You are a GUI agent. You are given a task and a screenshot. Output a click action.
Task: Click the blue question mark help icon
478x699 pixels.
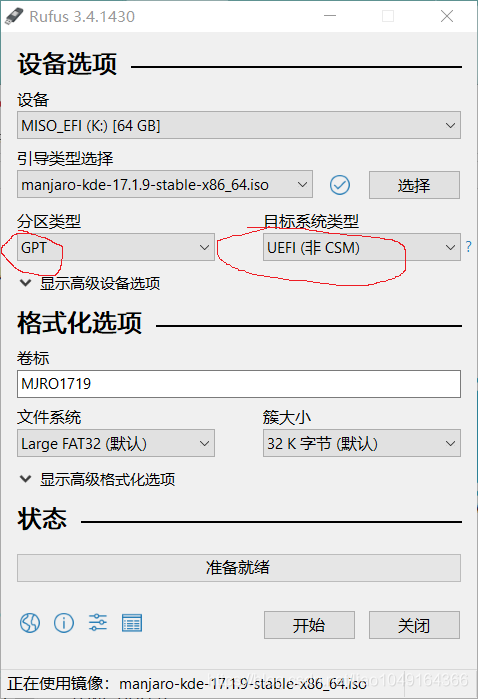click(469, 247)
